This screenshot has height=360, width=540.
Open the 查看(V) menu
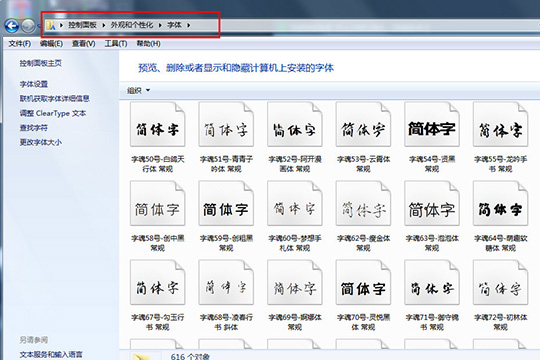click(x=84, y=44)
